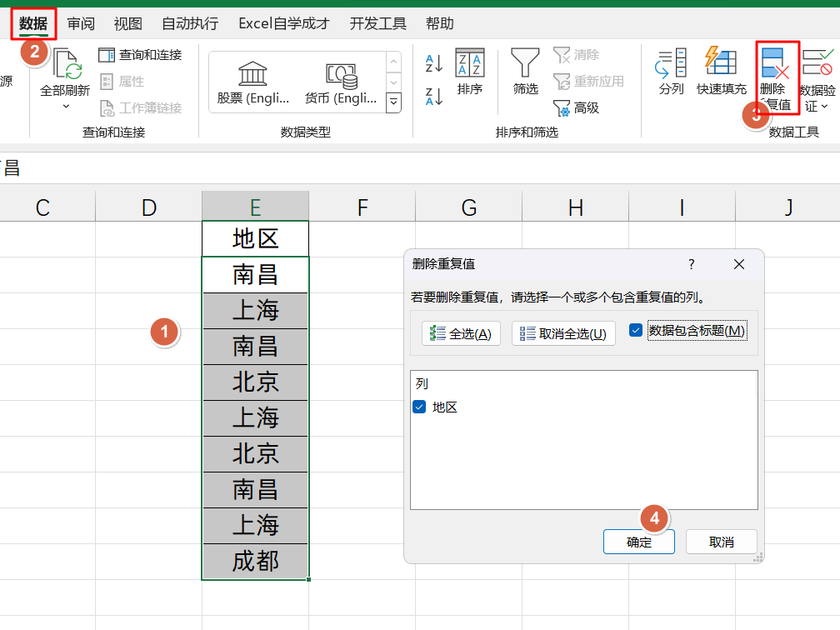Select the 成都 cell
Image resolution: width=840 pixels, height=630 pixels.
tap(256, 562)
